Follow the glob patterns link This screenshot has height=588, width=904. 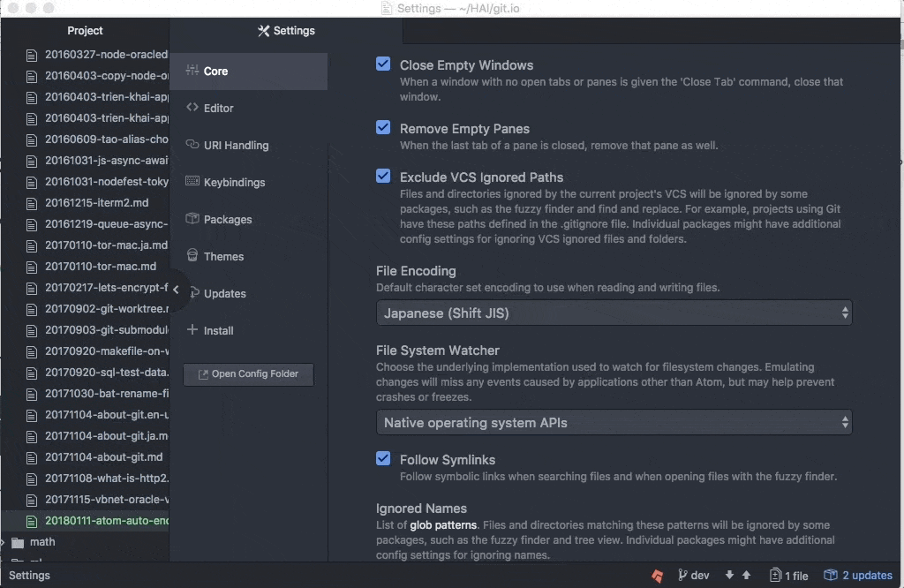click(443, 525)
